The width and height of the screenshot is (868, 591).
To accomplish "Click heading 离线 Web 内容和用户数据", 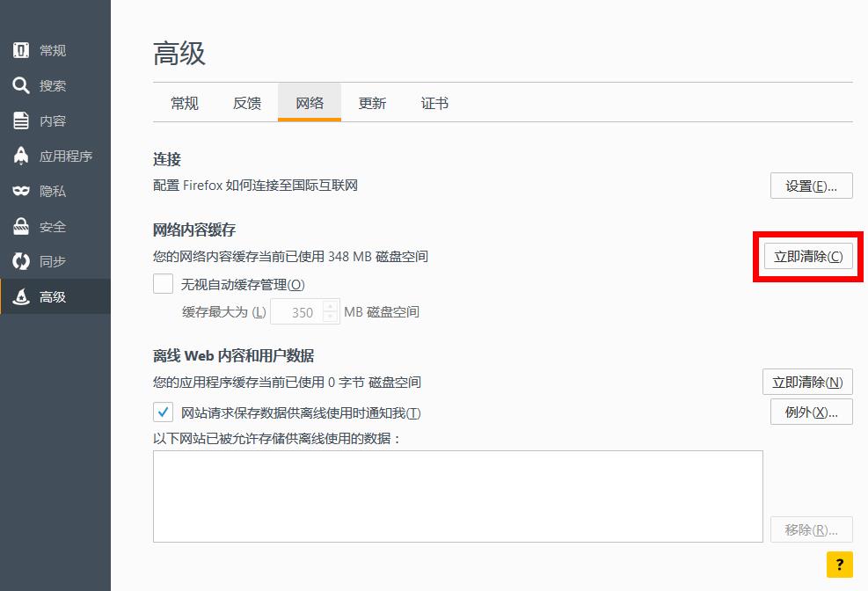I will tap(234, 356).
